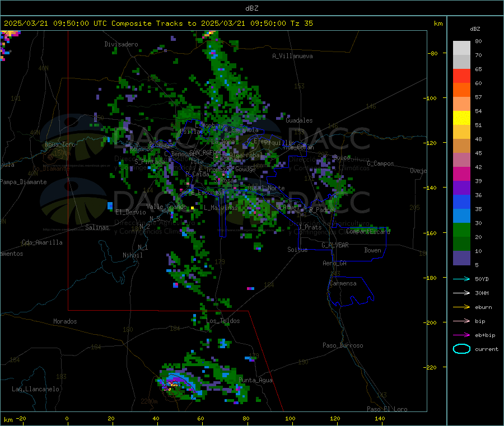The image size is (504, 426).
Task: Select the blue 35 dBZ color swatch
Action: (x=461, y=202)
